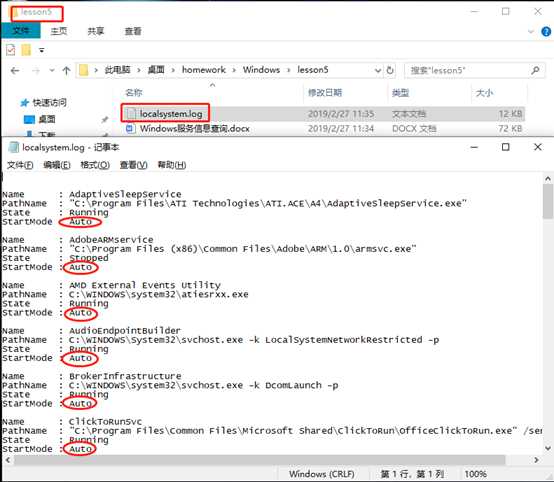The width and height of the screenshot is (554, 482).
Task: Open the recent locations dropdown arrow
Action: [x=52, y=70]
